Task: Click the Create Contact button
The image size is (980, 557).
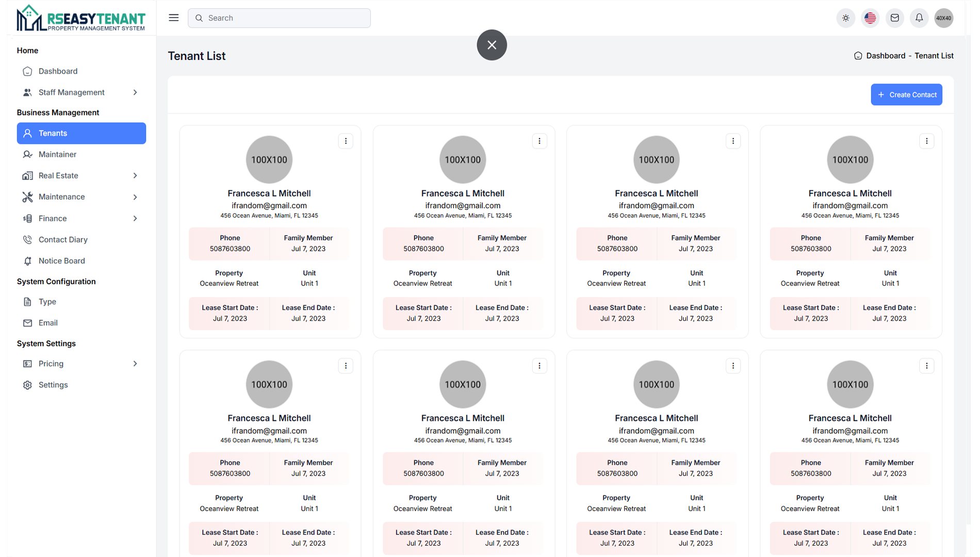Action: coord(906,95)
